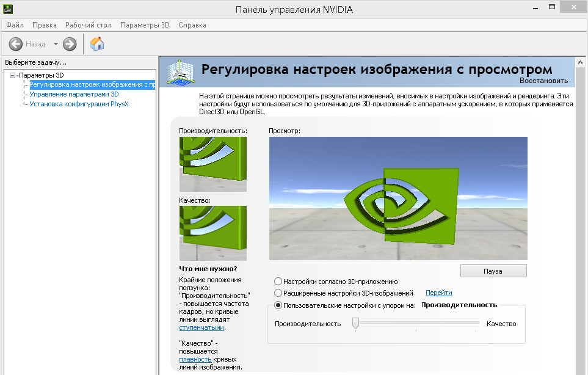Click the Перейти link

pyautogui.click(x=439, y=293)
